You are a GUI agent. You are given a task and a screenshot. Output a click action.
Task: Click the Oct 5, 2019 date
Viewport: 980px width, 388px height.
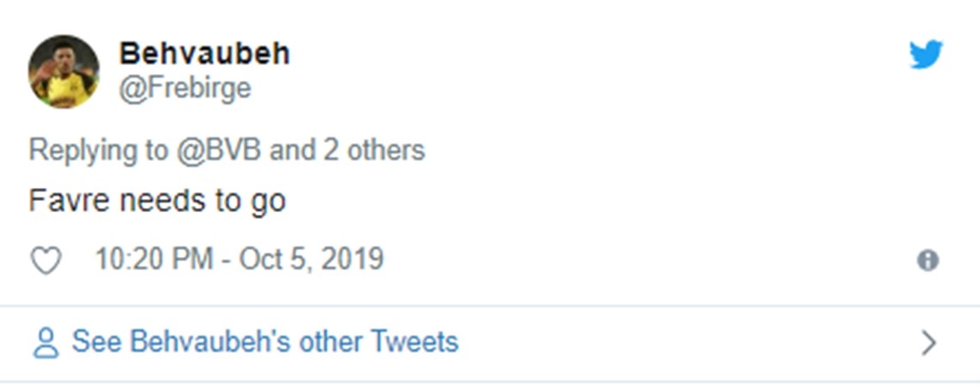pyautogui.click(x=311, y=260)
